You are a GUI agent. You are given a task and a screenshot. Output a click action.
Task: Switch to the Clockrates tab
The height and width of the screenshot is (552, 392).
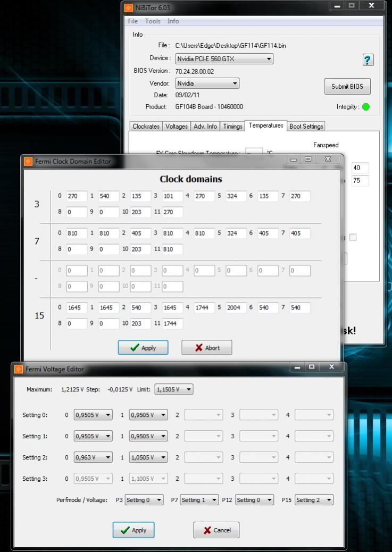click(146, 127)
